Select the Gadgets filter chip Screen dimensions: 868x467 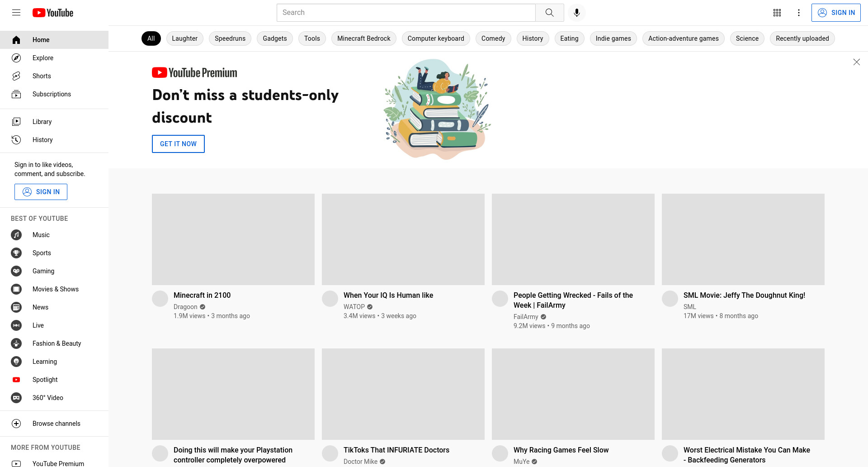point(275,38)
